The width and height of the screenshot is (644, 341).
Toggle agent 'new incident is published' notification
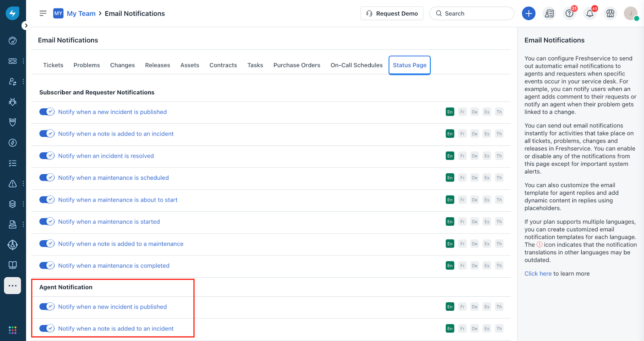pyautogui.click(x=47, y=306)
